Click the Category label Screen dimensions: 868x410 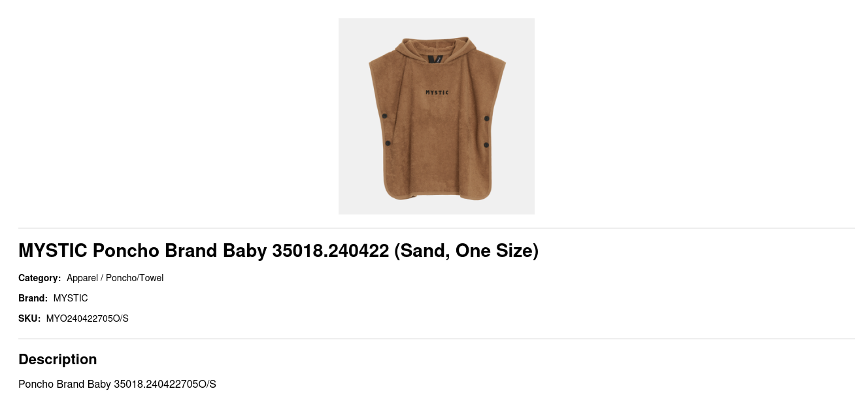[x=40, y=278]
